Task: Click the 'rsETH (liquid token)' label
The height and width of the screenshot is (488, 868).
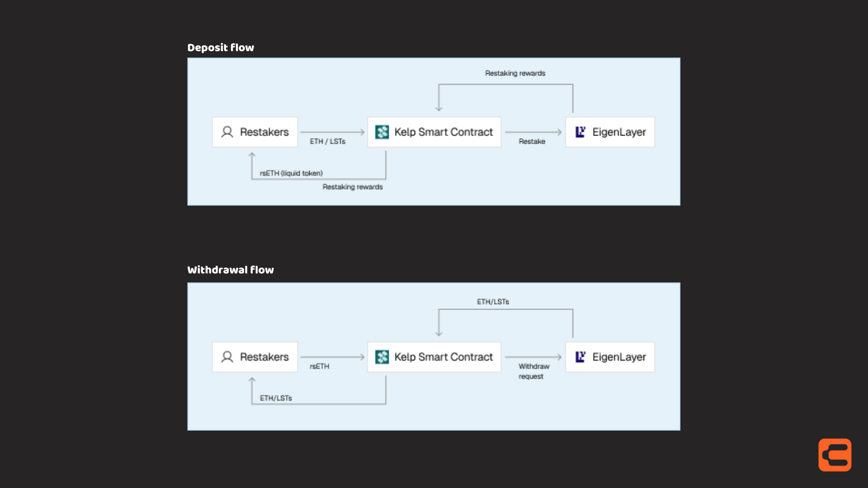Action: tap(291, 173)
